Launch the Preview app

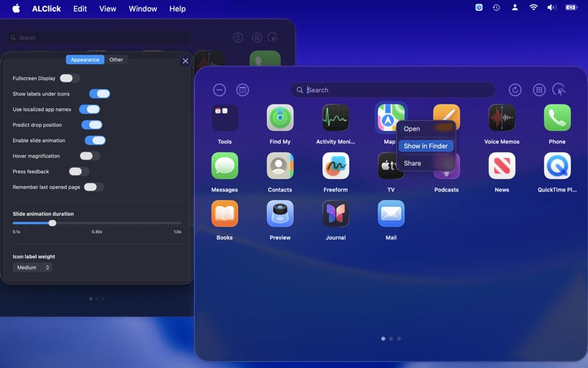(280, 213)
